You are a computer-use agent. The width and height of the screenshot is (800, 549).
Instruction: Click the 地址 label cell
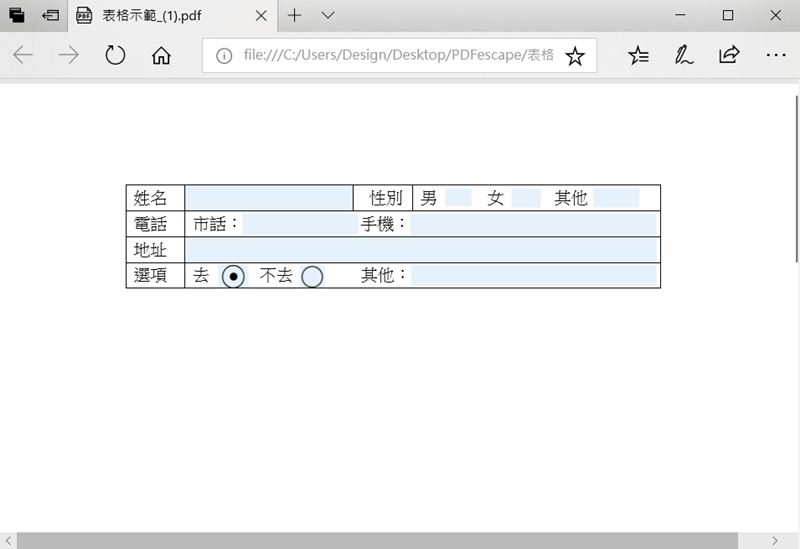[x=155, y=250]
